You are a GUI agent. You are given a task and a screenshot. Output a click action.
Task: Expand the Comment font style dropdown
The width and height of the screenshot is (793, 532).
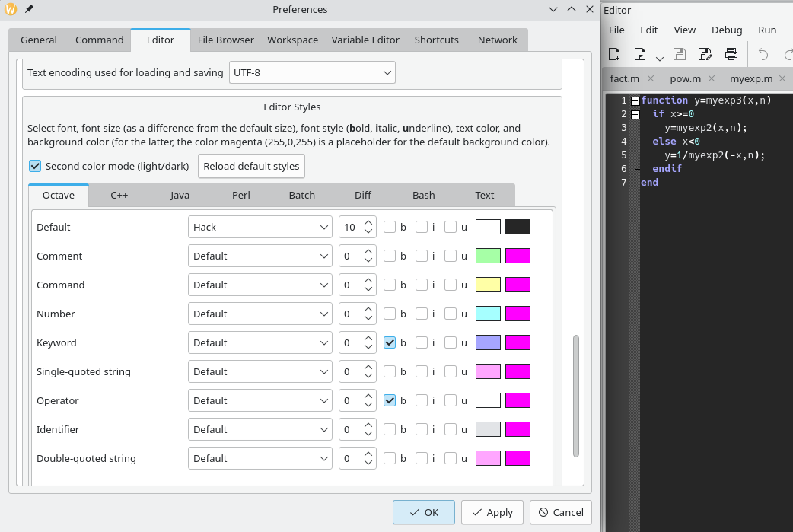point(260,256)
